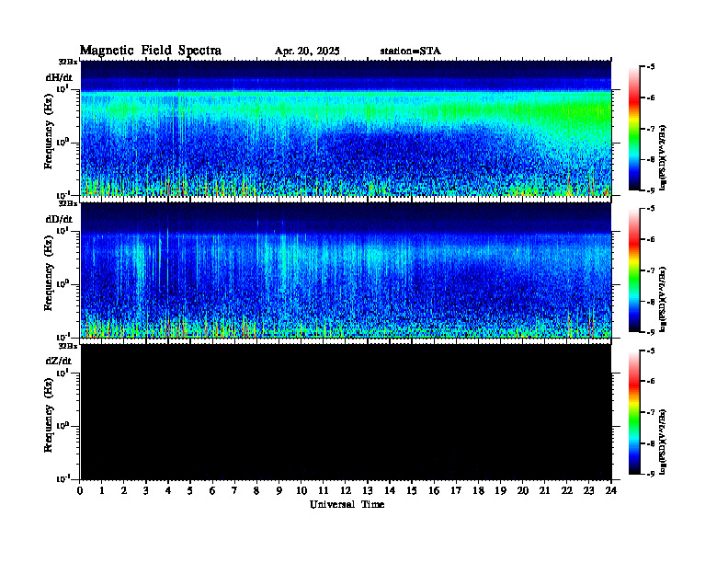
Task: Click hour 9 on the Universal Time axis
Action: point(279,490)
